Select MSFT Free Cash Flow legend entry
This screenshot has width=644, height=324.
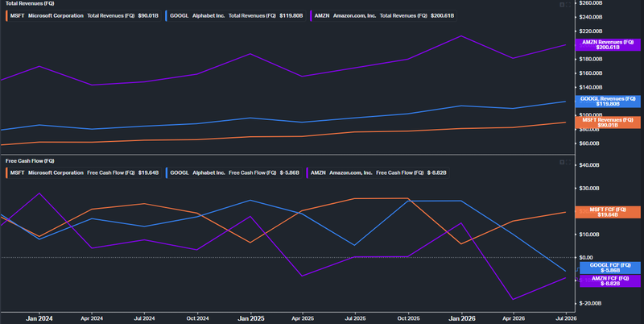click(x=84, y=173)
